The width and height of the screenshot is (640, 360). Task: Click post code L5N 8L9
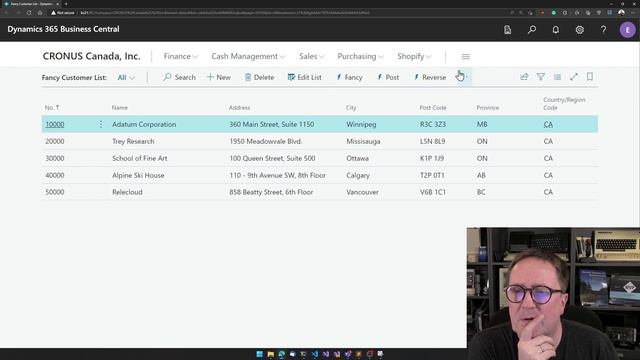pos(432,141)
